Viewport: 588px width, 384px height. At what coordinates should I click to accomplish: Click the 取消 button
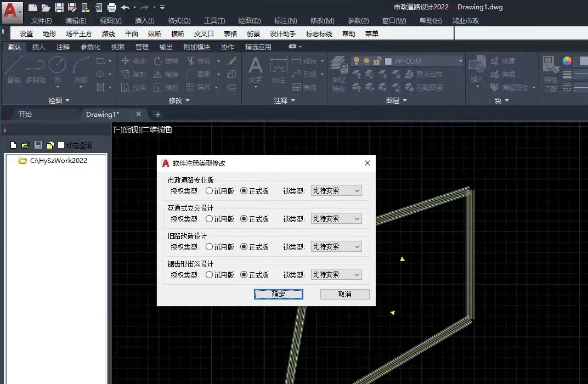point(344,295)
